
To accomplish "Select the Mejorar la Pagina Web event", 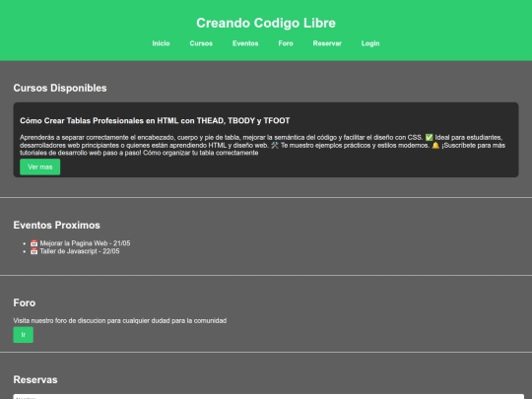I will [x=80, y=243].
